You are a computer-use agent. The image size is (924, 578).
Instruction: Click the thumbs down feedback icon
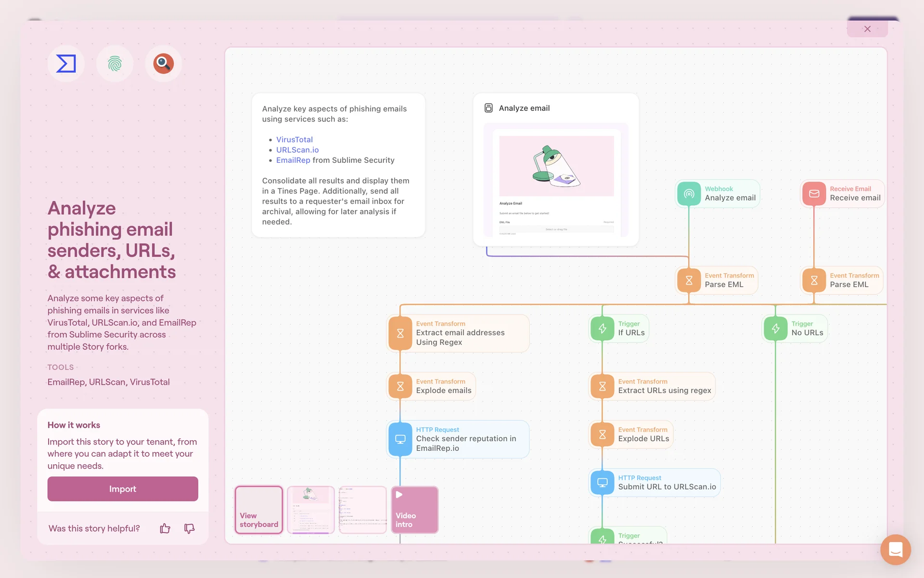click(189, 528)
